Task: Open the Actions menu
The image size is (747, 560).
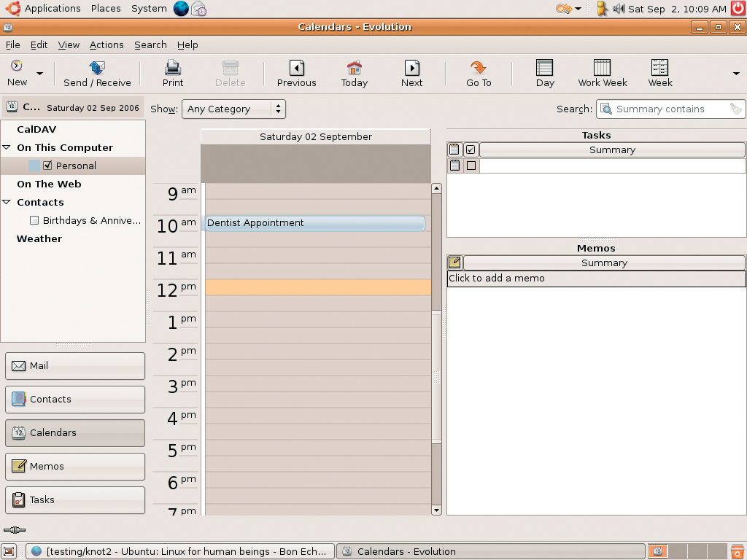Action: coord(107,44)
